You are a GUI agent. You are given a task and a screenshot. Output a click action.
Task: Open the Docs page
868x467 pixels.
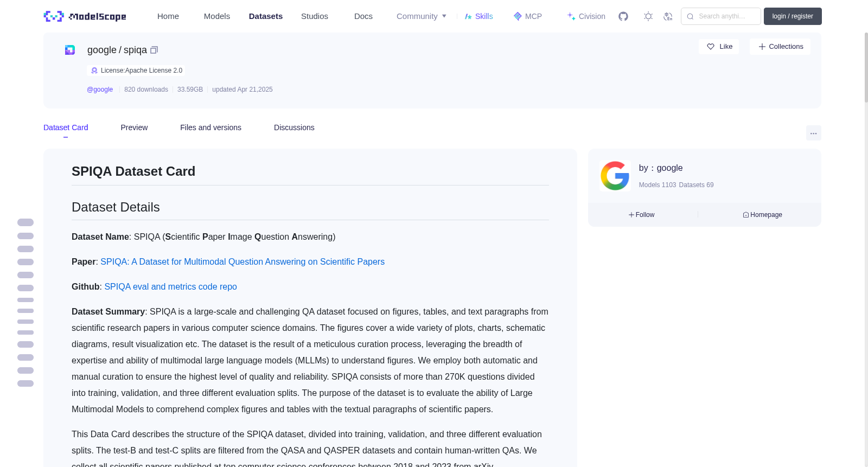pyautogui.click(x=363, y=16)
